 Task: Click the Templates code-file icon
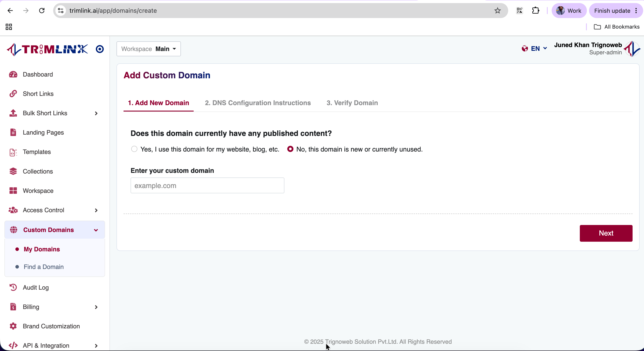pos(13,152)
